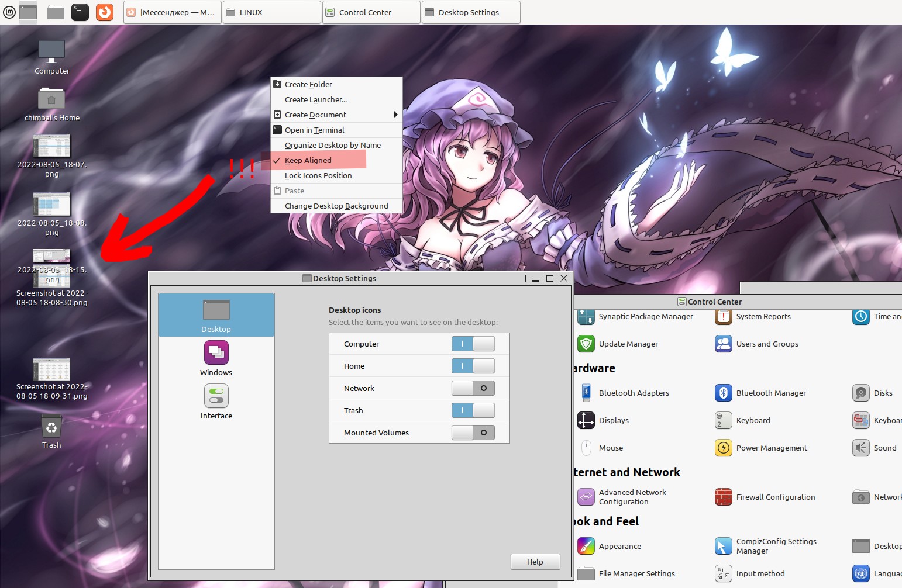The width and height of the screenshot is (902, 588).
Task: Choose Create Folder from the context menu
Action: point(337,84)
